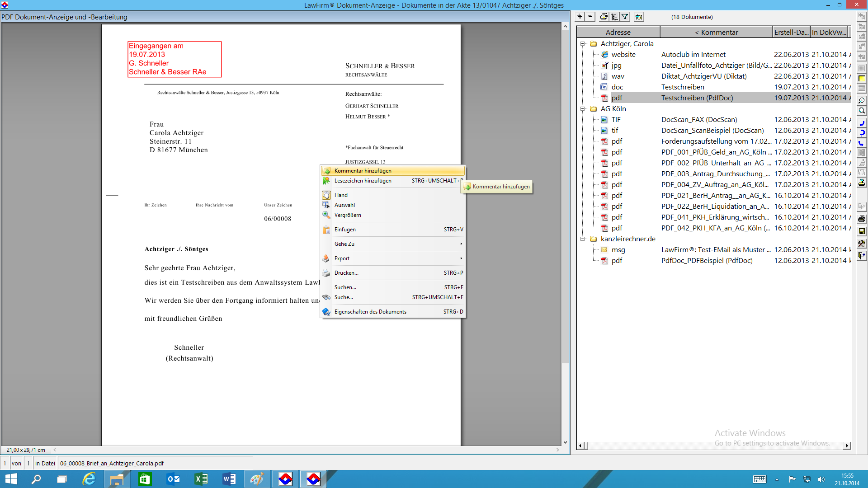Open the Export submenu
This screenshot has height=488, width=868.
pos(342,258)
